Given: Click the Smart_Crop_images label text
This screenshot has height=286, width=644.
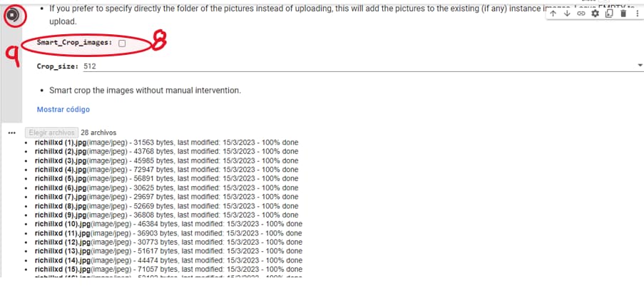Looking at the screenshot, I should click(x=75, y=44).
